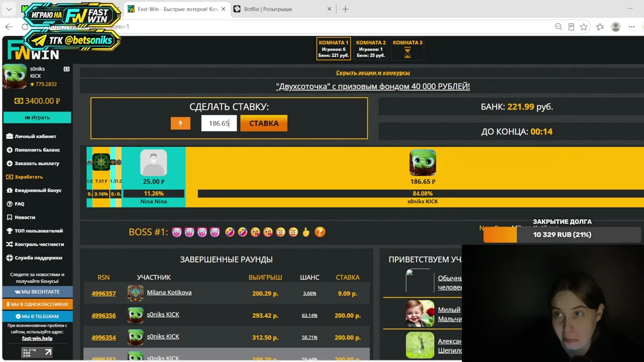Image resolution: width=644 pixels, height=362 pixels.
Task: Click the МЫ В ОДНОКЛАССНИКАХ button
Action: coord(37,304)
